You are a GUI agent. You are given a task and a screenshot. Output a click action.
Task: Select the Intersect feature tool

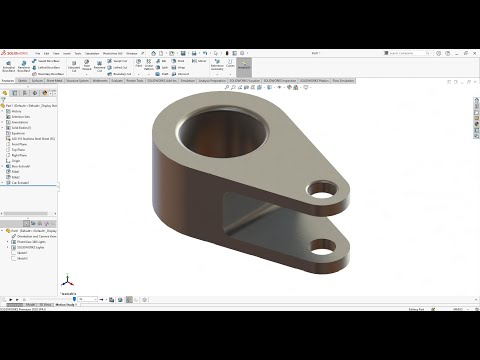(180, 74)
